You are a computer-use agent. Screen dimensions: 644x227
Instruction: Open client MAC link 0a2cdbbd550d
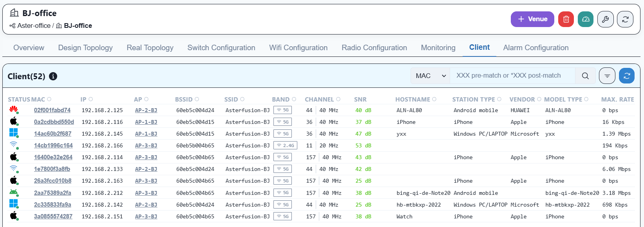[x=54, y=122]
